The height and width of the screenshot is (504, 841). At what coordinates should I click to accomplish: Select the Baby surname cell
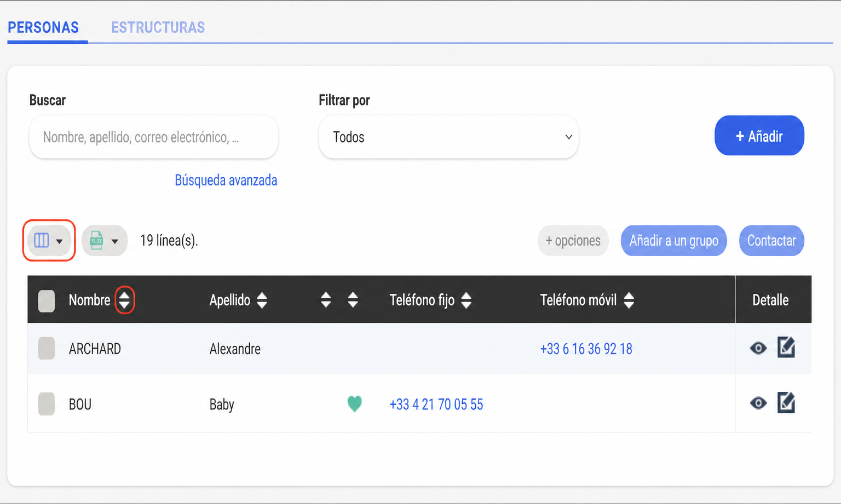[222, 404]
